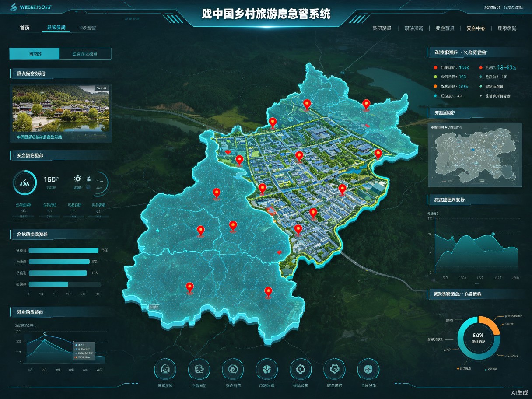Select the highlighted teal segment of the left switcher
Viewport: 532px width, 399px height.
click(x=35, y=54)
